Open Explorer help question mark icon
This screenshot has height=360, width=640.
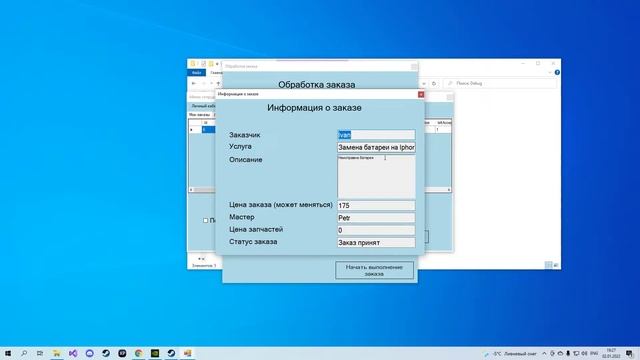tap(557, 73)
